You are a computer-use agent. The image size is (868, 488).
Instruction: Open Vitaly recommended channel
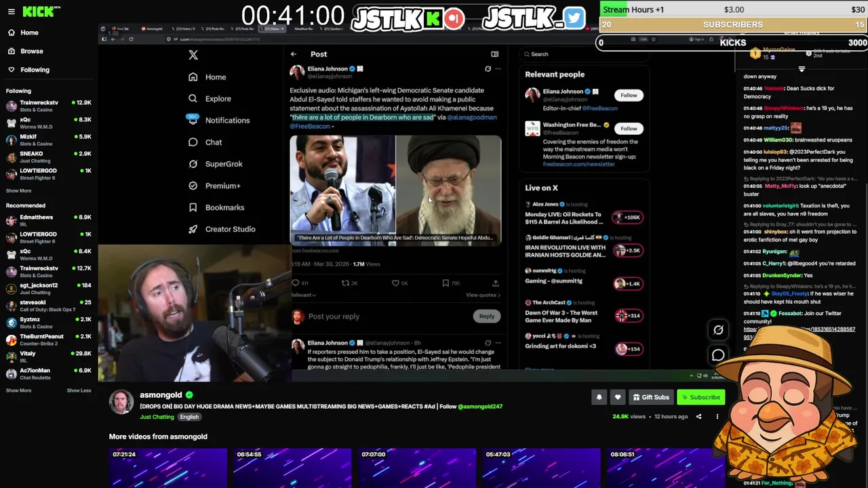point(48,357)
